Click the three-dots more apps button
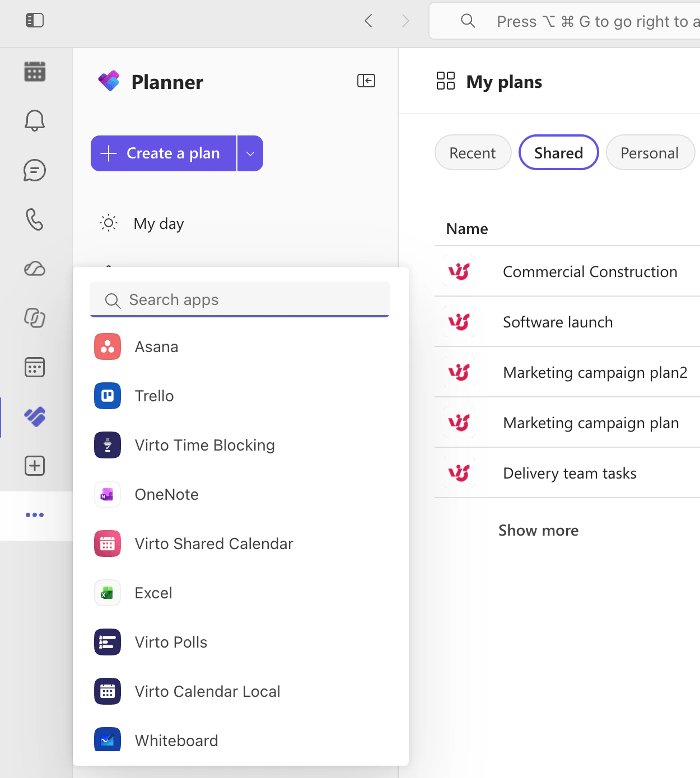The image size is (700, 778). click(35, 515)
